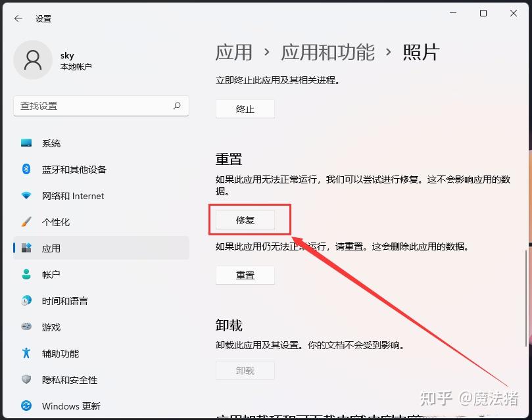532x420 pixels.
Task: Click the 系统 monitor icon
Action: coord(26,143)
